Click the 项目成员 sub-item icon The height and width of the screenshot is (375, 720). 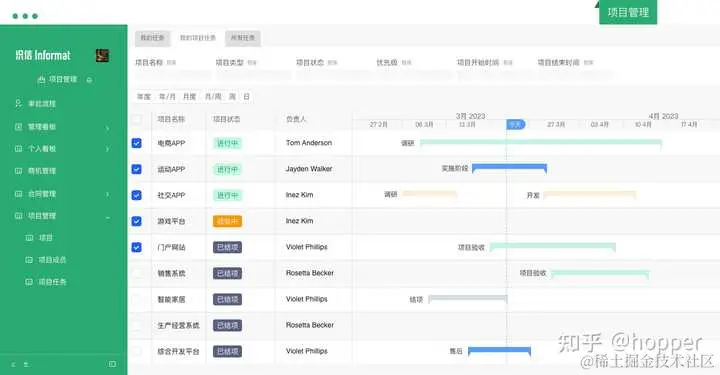pos(29,260)
